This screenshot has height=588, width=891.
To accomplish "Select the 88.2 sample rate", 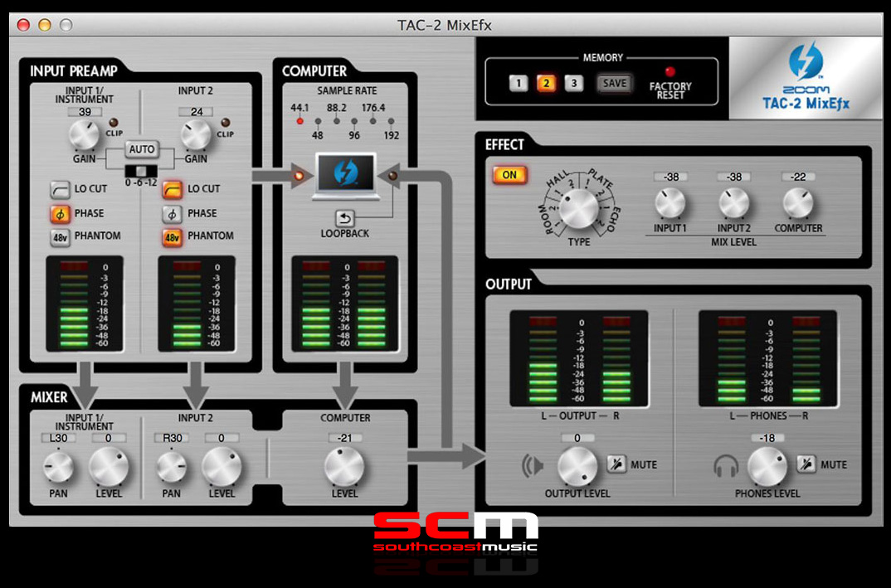I will coord(336,121).
